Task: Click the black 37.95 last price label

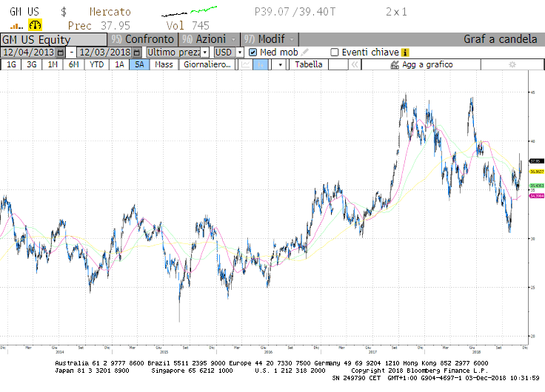Action: (x=536, y=161)
